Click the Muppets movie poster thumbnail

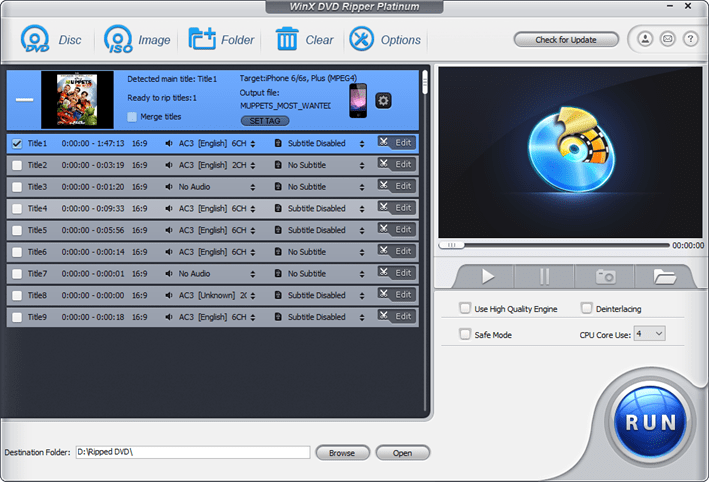77,99
